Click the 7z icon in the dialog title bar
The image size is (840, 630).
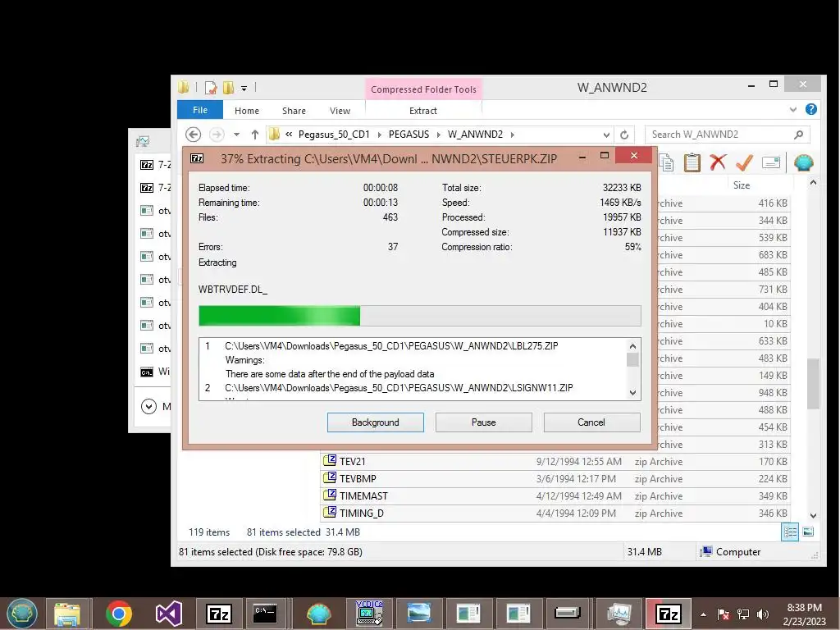pos(197,158)
